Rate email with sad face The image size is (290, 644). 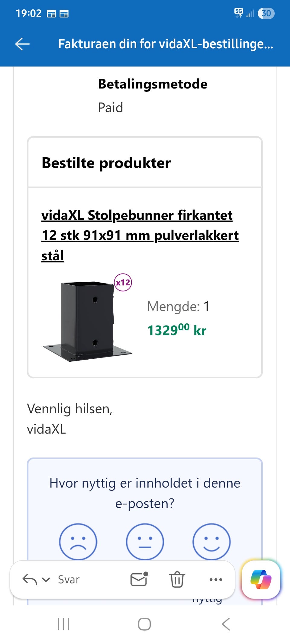point(78,542)
